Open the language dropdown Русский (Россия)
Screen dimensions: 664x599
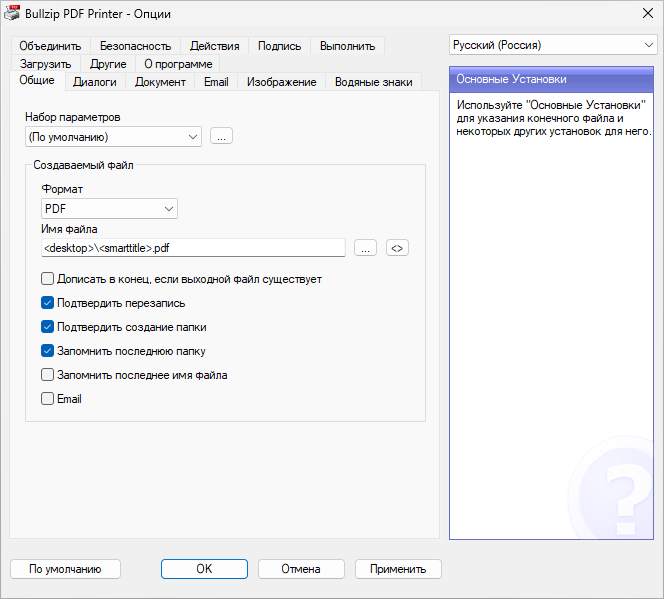(x=553, y=45)
